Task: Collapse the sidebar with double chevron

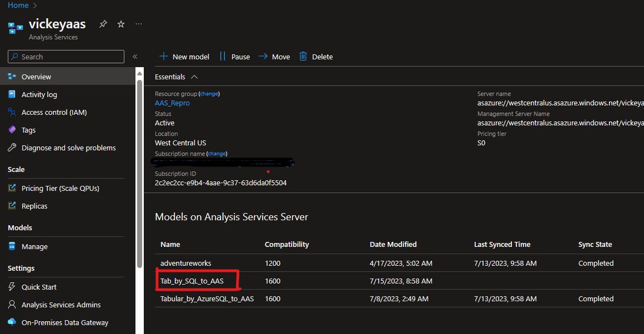Action: [x=135, y=57]
